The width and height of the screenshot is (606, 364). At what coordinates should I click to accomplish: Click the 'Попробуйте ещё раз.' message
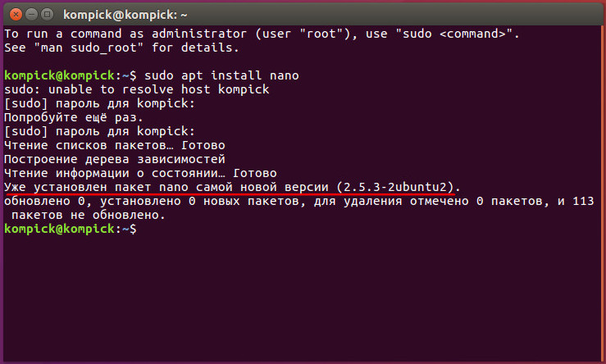[74, 117]
